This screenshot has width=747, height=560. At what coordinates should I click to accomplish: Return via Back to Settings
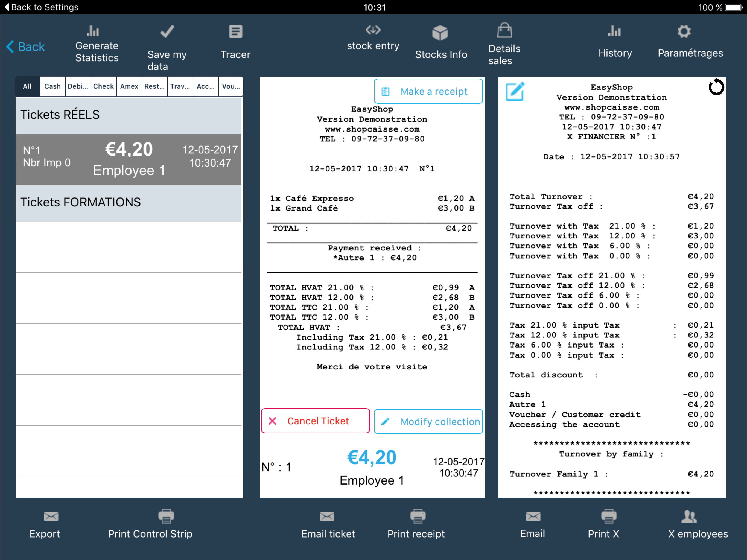[41, 7]
